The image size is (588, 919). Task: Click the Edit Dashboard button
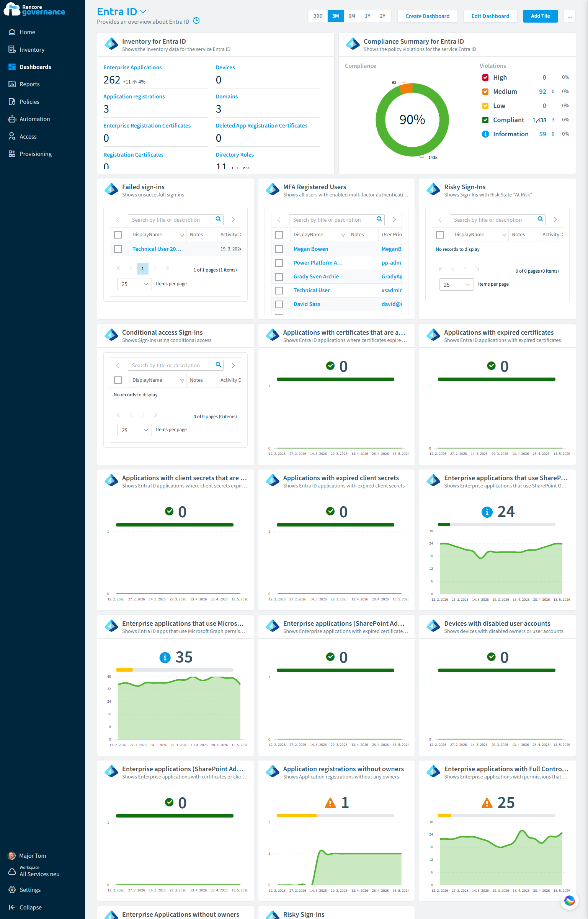click(490, 16)
